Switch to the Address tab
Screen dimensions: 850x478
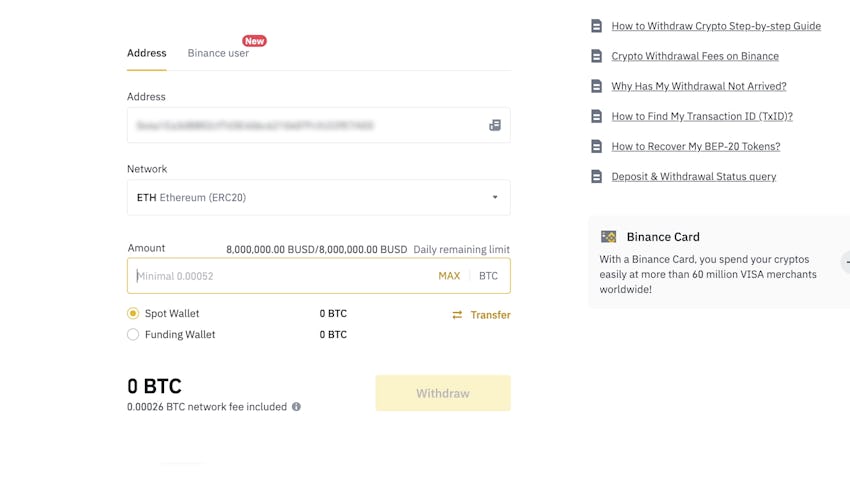coord(146,53)
